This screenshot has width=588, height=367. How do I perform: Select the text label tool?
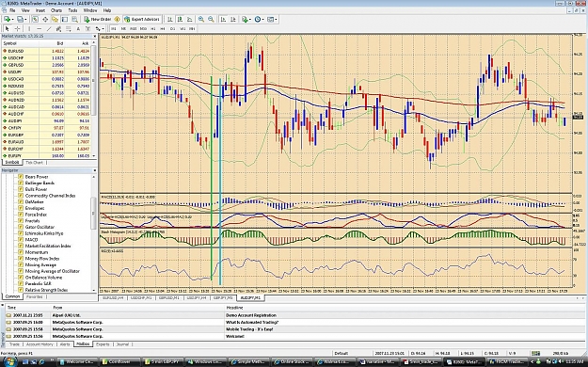(x=87, y=28)
